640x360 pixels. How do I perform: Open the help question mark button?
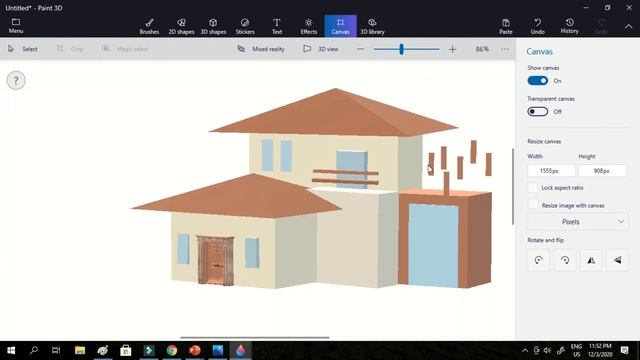[16, 80]
